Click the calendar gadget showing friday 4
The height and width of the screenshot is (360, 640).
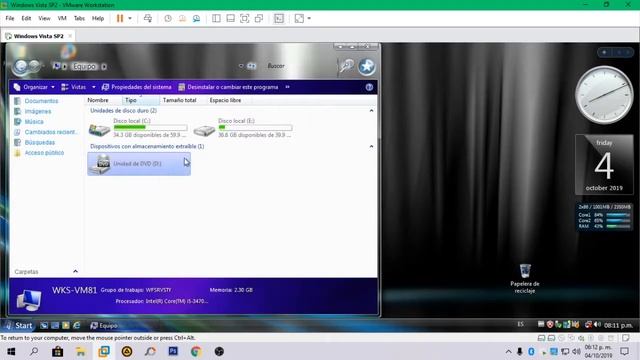coord(604,164)
